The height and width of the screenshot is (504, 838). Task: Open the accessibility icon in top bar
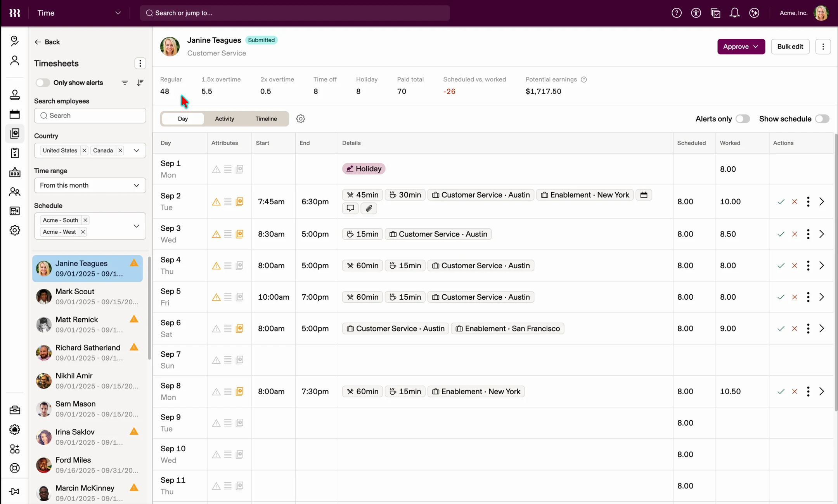(696, 13)
